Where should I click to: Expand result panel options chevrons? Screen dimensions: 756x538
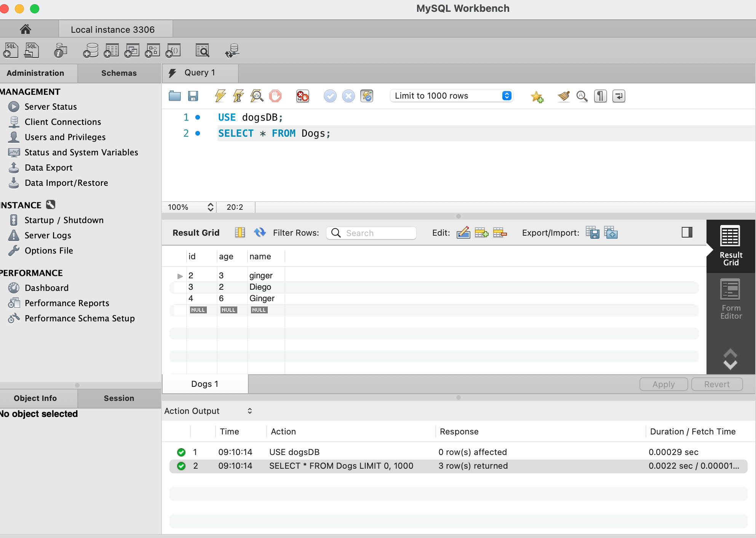click(x=730, y=359)
